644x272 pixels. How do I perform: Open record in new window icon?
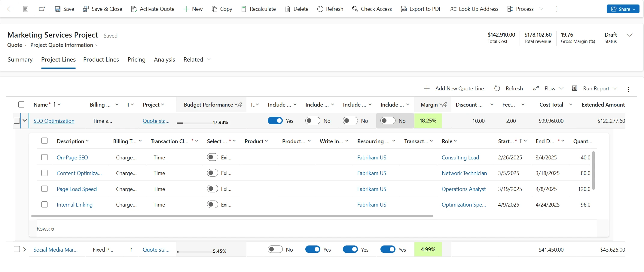coord(42,9)
